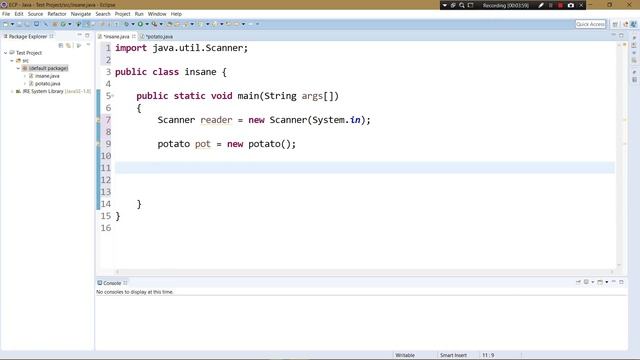
Task: Click the recorder red stop button
Action: [560, 5]
